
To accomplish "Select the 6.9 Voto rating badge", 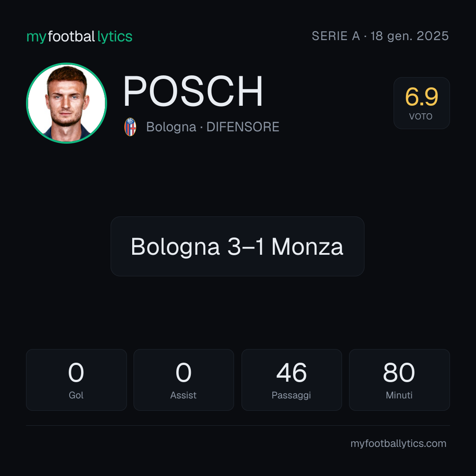I will [x=421, y=103].
